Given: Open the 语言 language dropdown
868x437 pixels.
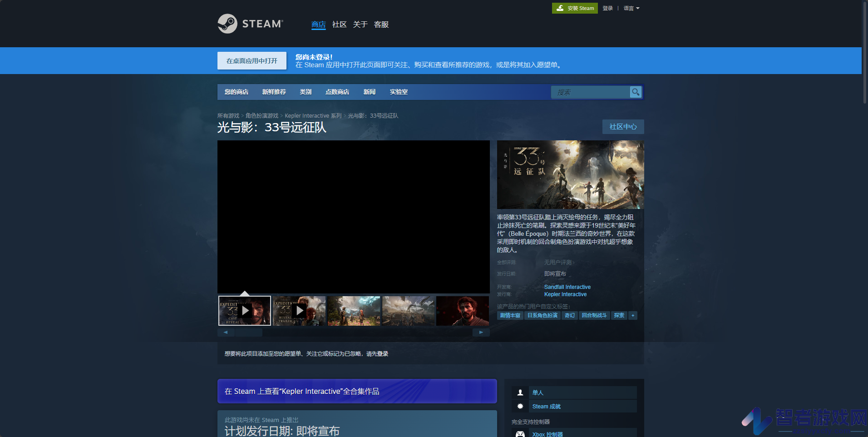Looking at the screenshot, I should point(631,8).
